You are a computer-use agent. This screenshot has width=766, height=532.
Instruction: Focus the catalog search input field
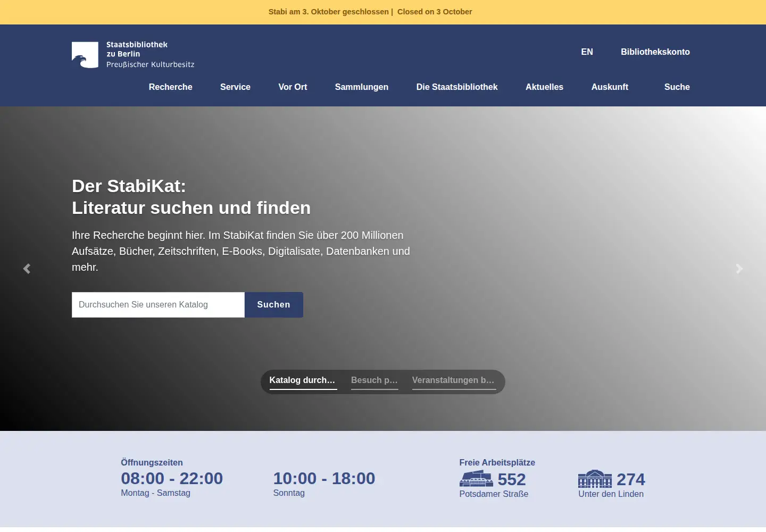click(x=158, y=305)
